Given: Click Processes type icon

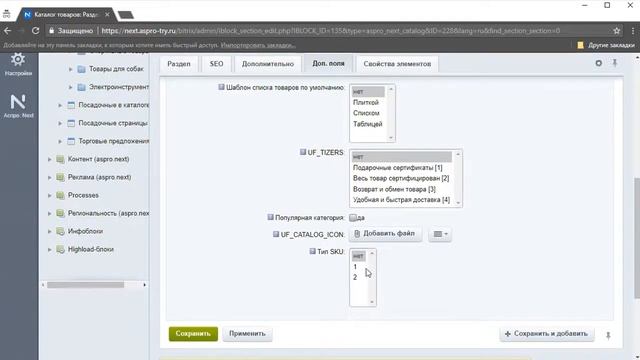Looking at the screenshot, I should pyautogui.click(x=60, y=195).
